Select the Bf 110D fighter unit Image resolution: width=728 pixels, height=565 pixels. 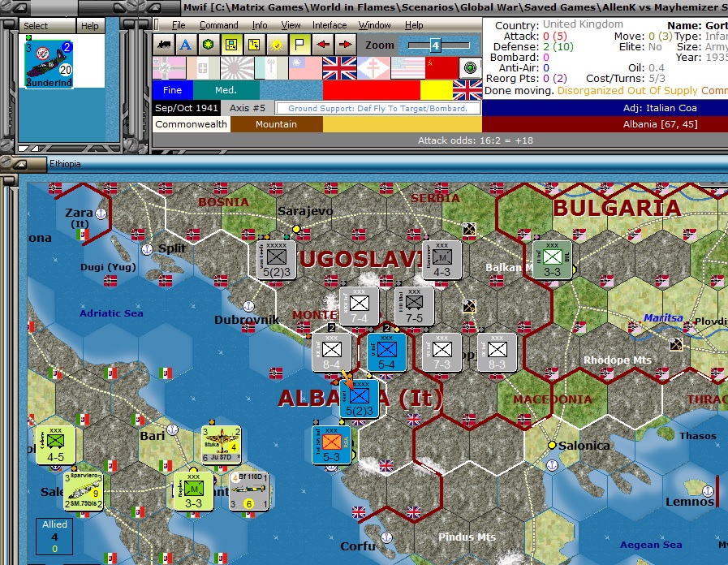[248, 491]
